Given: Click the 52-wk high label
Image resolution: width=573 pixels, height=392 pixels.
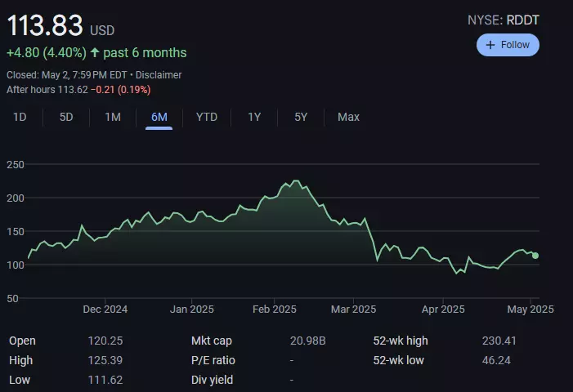Looking at the screenshot, I should tap(401, 341).
